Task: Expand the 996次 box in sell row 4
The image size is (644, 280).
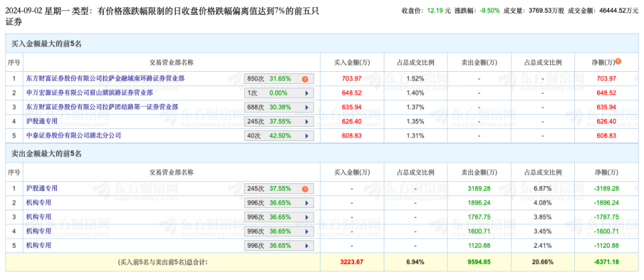Action: (279, 231)
